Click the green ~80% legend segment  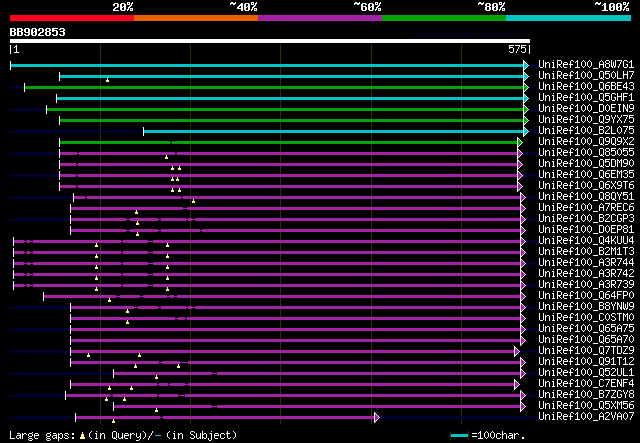tap(444, 18)
